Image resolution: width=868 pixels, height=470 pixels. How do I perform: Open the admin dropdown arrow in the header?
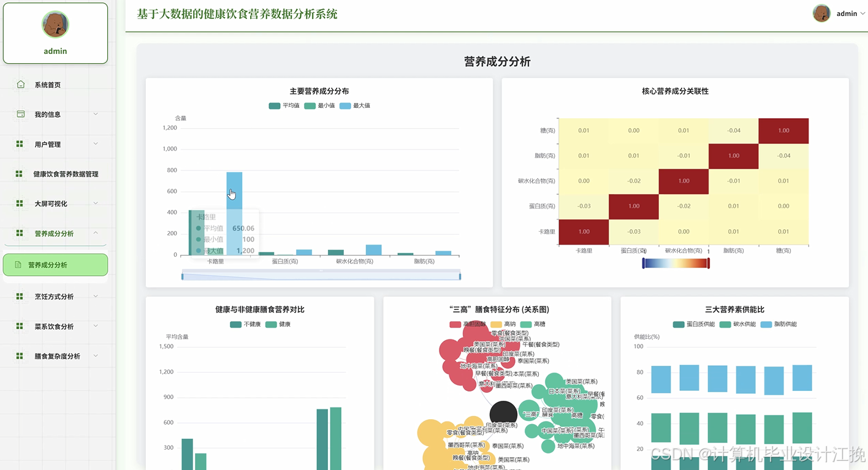tap(863, 13)
